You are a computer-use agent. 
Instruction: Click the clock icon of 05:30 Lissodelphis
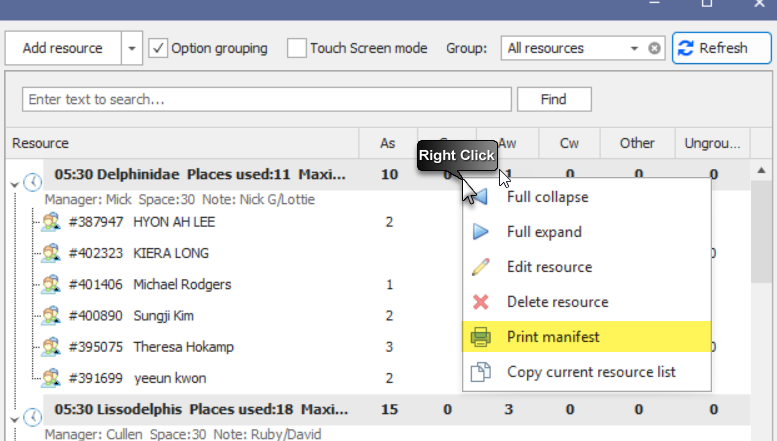click(33, 417)
